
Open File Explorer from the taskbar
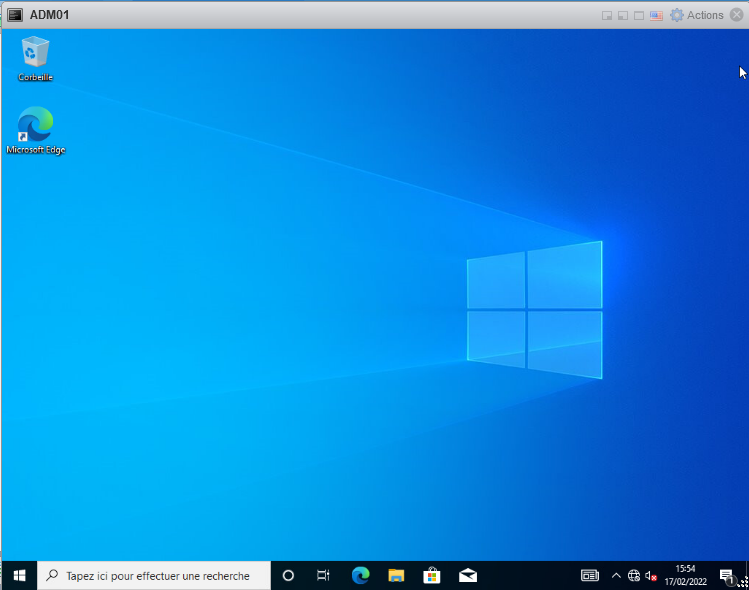tap(396, 575)
